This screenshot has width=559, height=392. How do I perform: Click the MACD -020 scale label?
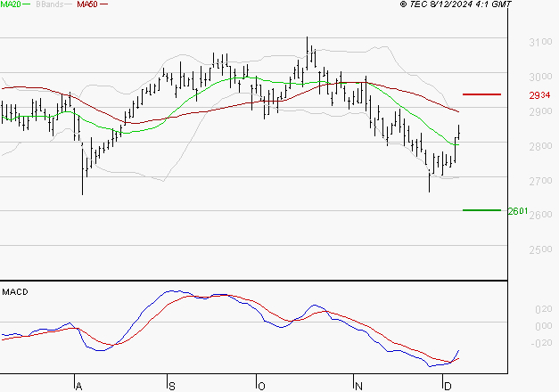(541, 343)
